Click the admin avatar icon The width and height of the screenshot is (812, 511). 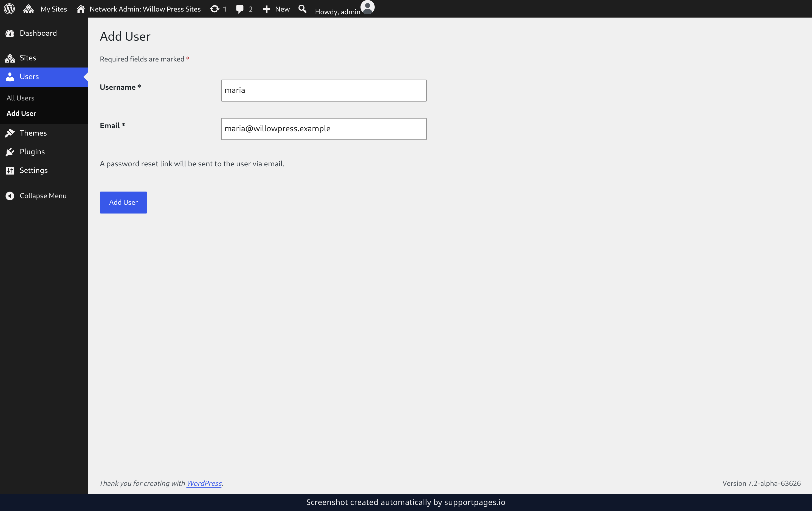click(368, 7)
